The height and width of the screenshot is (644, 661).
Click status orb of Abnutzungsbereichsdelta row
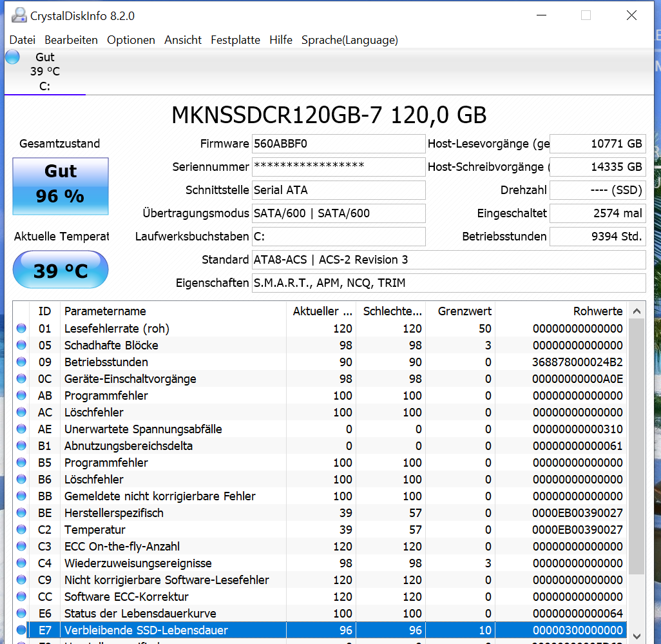point(21,446)
